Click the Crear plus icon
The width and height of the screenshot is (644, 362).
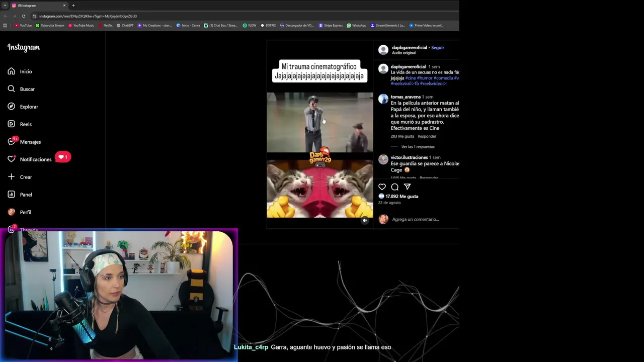tap(11, 177)
